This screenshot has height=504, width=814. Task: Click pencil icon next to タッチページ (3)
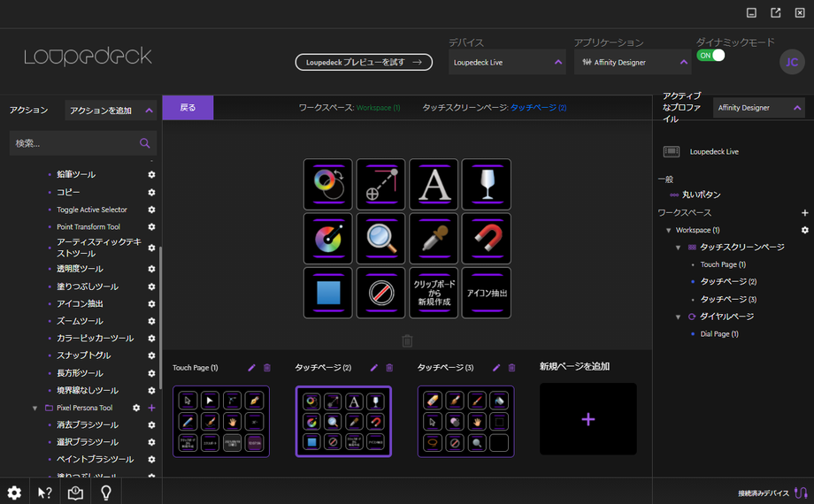tap(496, 368)
